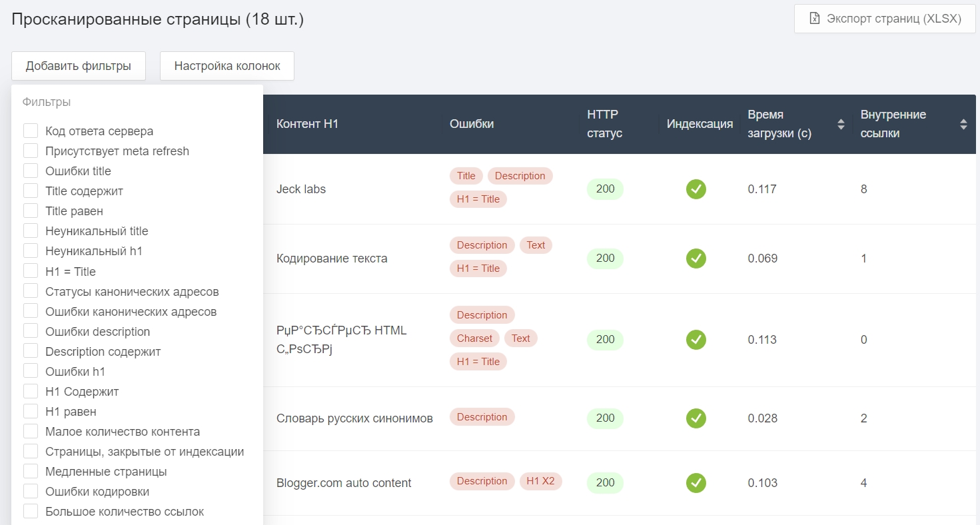Screen dimensions: 980x525
Task: Click the Title error badge in Jeck labs row
Action: 466,176
